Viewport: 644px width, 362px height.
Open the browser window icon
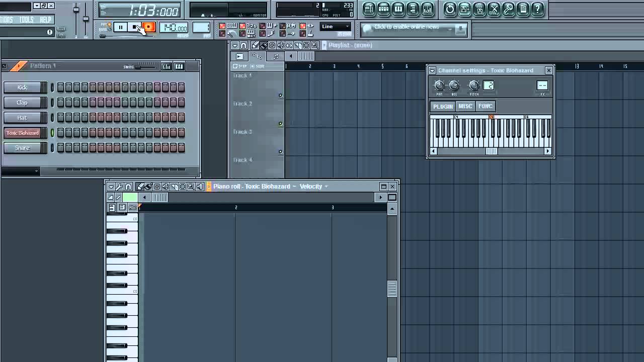(x=413, y=9)
